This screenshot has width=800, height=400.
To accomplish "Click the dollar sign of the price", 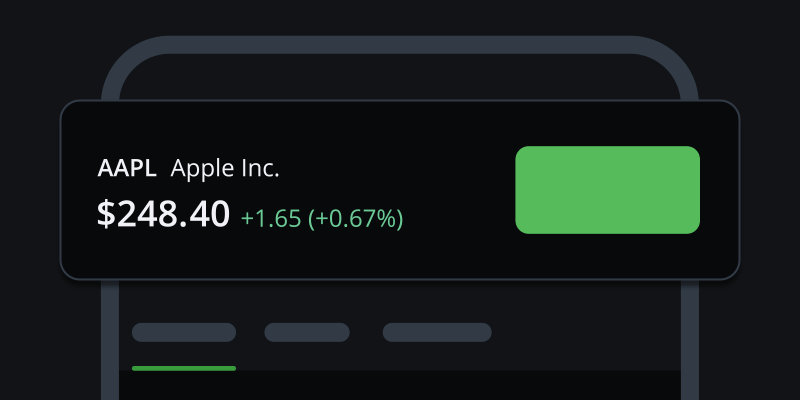I will click(106, 213).
